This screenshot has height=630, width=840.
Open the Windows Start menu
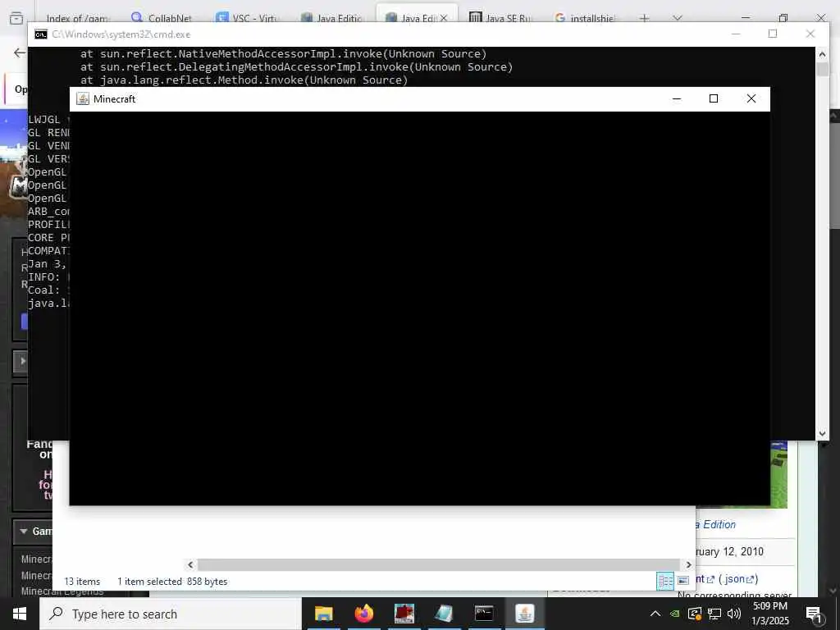20,614
